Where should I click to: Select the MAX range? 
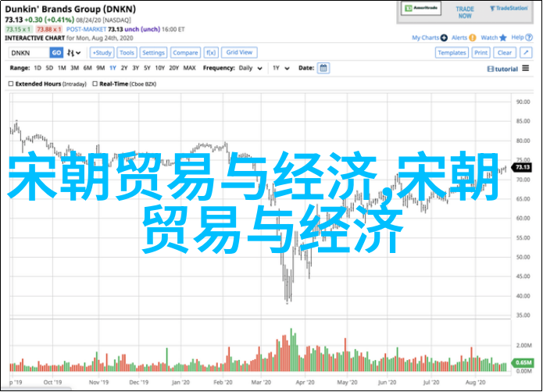[x=189, y=68]
